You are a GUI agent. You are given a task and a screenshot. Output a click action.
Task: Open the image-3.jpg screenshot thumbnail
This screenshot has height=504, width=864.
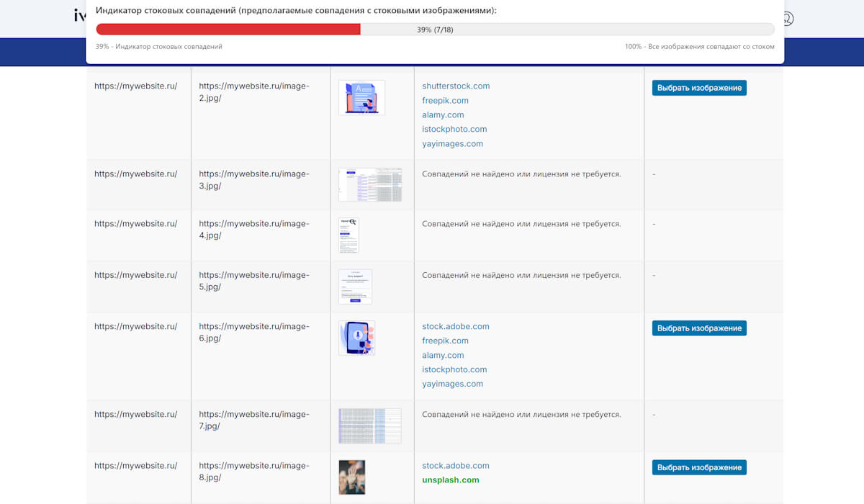(x=370, y=185)
